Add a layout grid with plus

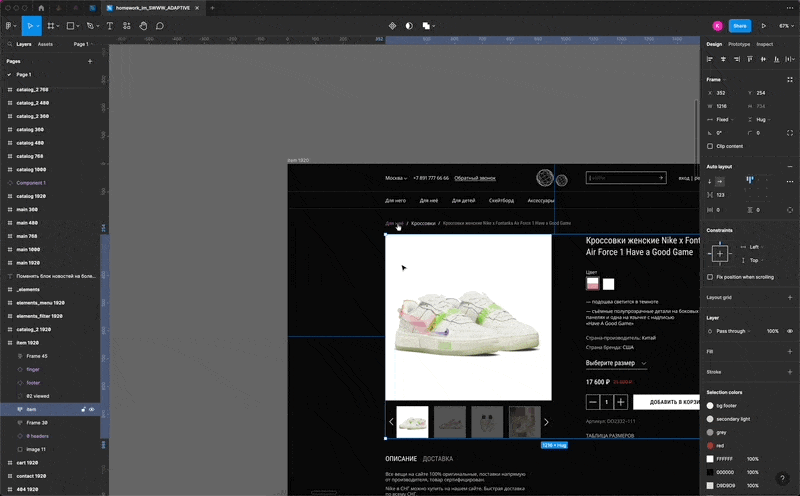click(790, 297)
